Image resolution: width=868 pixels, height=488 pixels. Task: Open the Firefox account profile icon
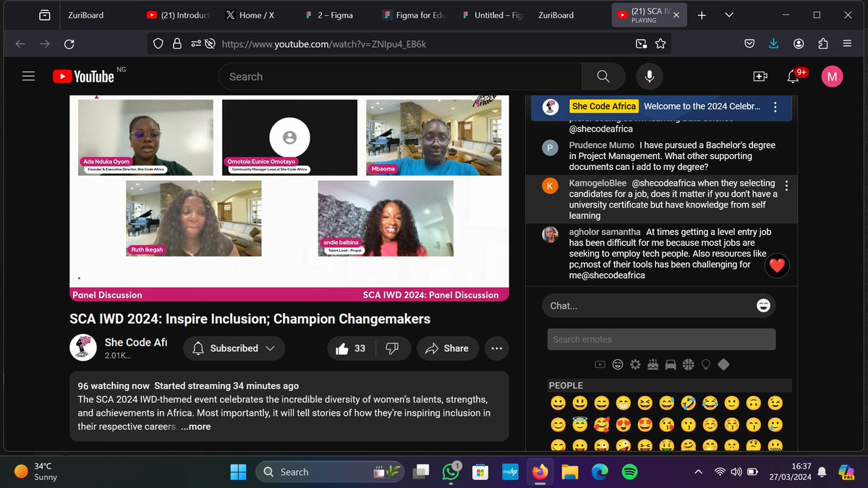[798, 44]
